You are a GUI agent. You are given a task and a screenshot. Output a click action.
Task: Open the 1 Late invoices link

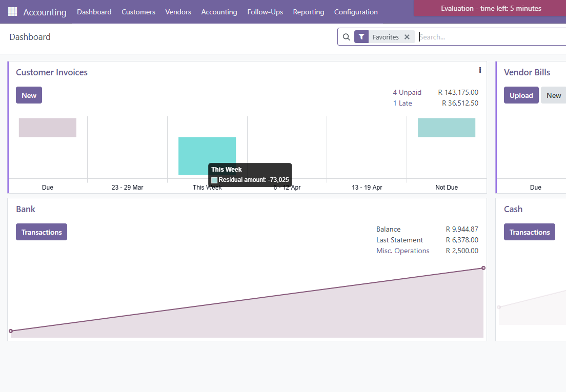pos(402,103)
